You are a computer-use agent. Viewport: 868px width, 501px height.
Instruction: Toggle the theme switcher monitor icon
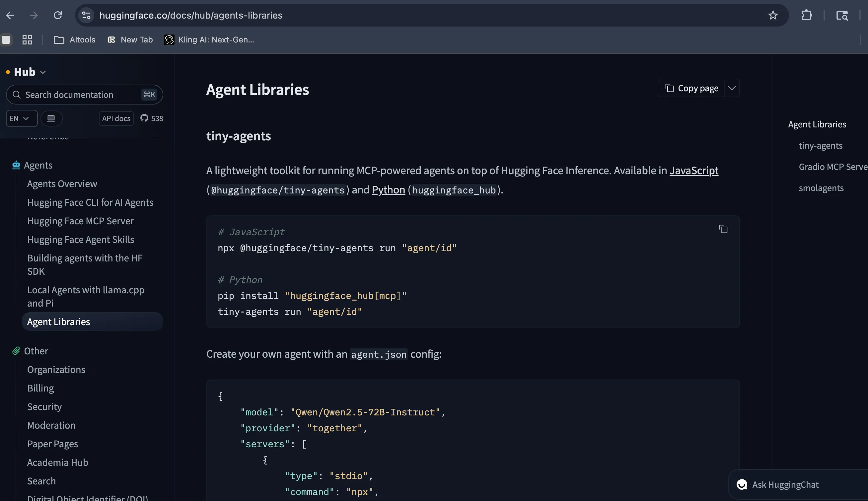pyautogui.click(x=51, y=118)
